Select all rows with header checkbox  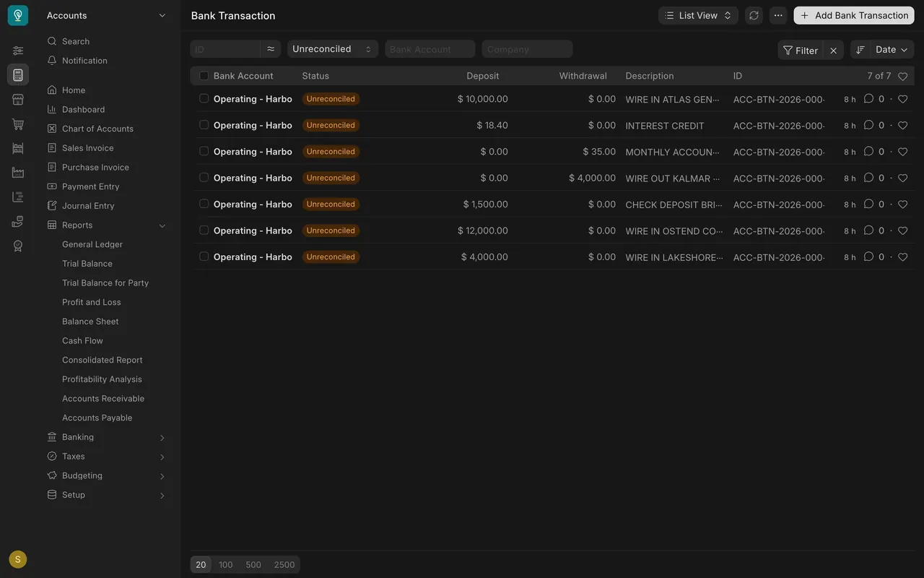tap(204, 76)
